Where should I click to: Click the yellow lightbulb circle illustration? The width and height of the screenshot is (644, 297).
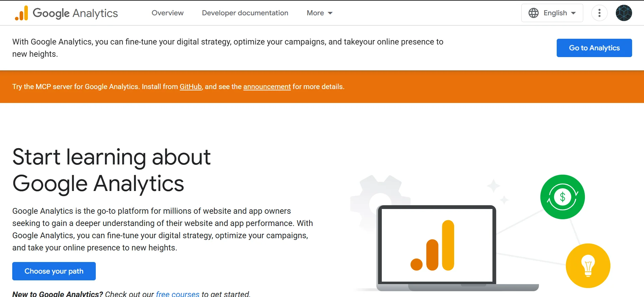pos(588,266)
